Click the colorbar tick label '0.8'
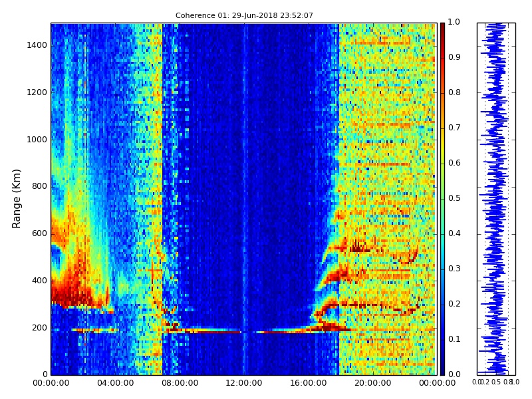 [x=454, y=92]
